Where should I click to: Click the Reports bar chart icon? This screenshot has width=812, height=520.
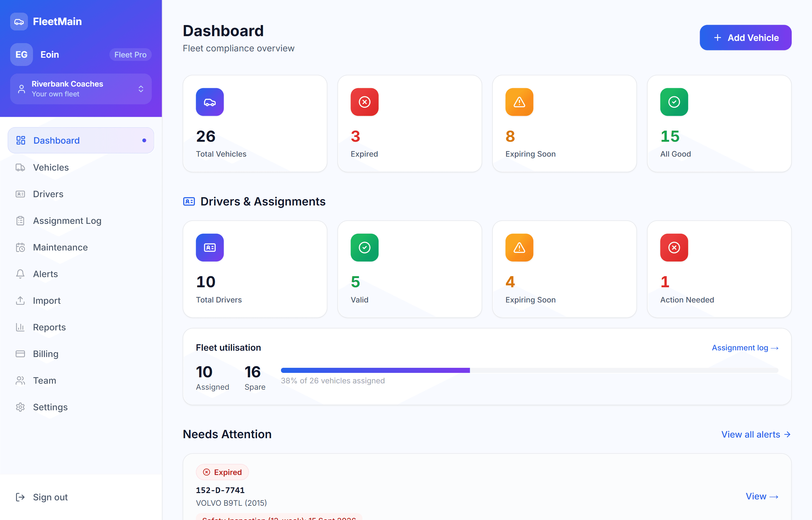[x=20, y=327]
